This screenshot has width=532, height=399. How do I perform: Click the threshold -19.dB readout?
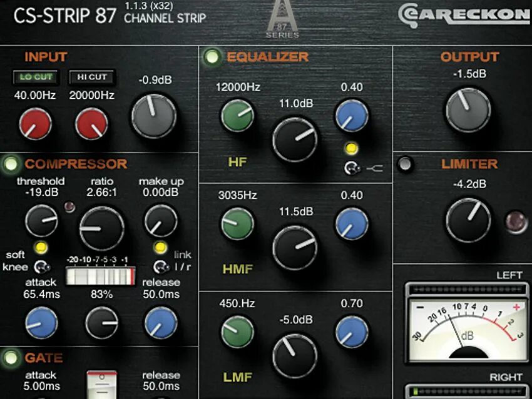pos(41,192)
